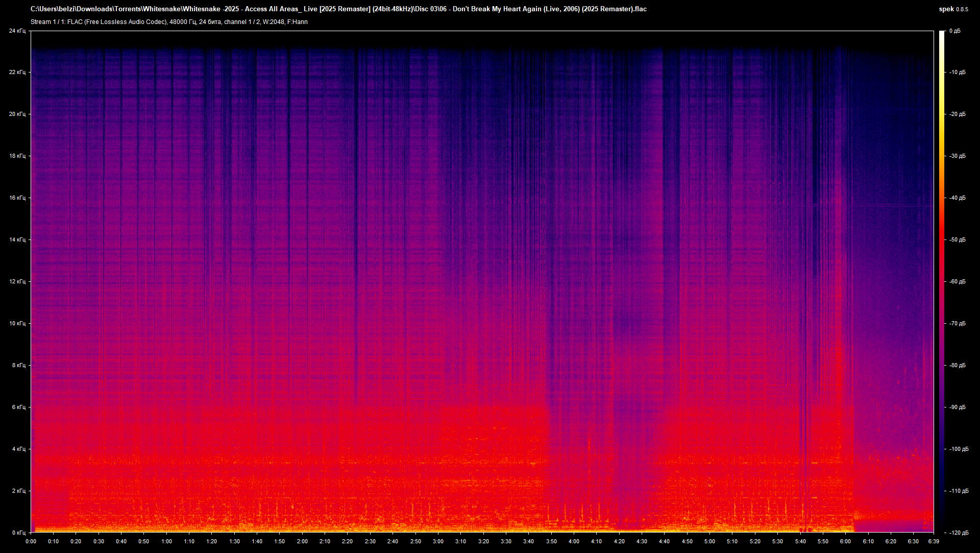980x553 pixels.
Task: Click the 12 кГц frequency axis label
Action: pos(16,282)
